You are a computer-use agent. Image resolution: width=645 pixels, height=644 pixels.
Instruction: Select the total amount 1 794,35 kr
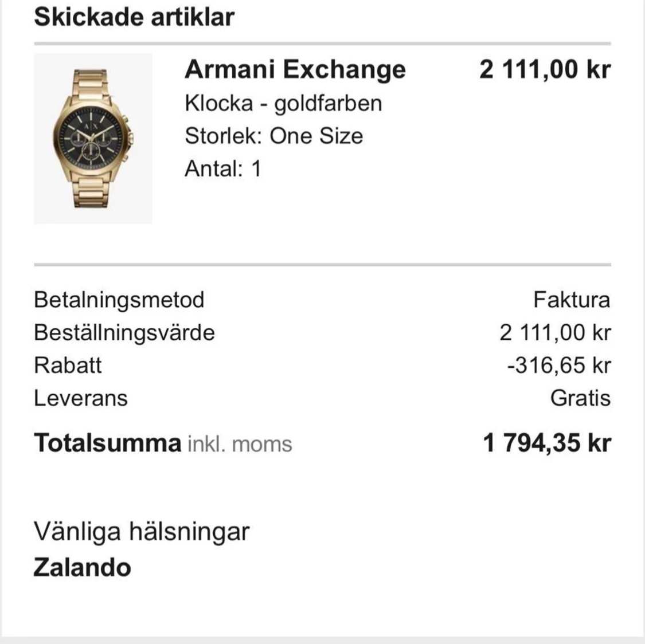547,443
